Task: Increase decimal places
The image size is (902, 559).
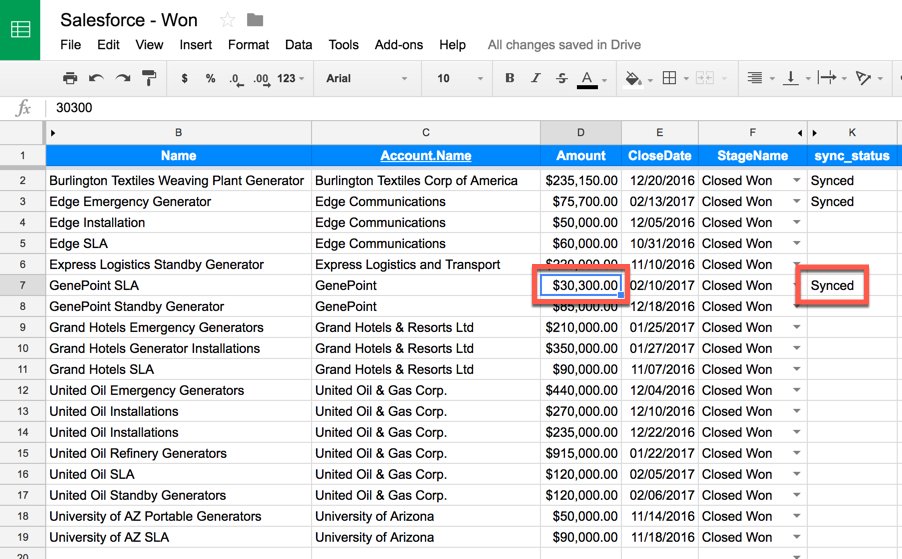Action: [x=262, y=79]
